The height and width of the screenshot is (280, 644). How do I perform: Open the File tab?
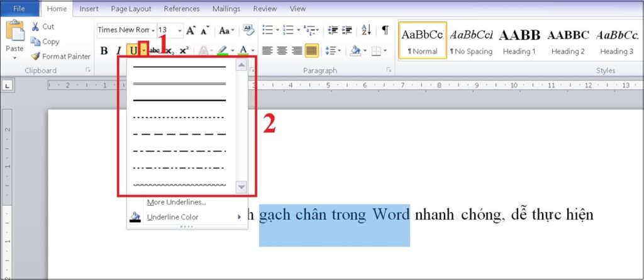click(19, 8)
